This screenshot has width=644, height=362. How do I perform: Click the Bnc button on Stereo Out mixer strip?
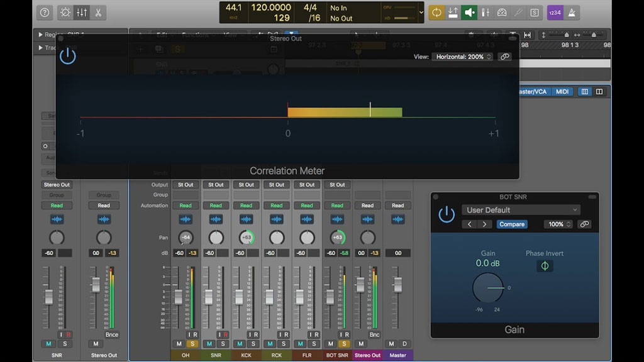click(x=374, y=334)
